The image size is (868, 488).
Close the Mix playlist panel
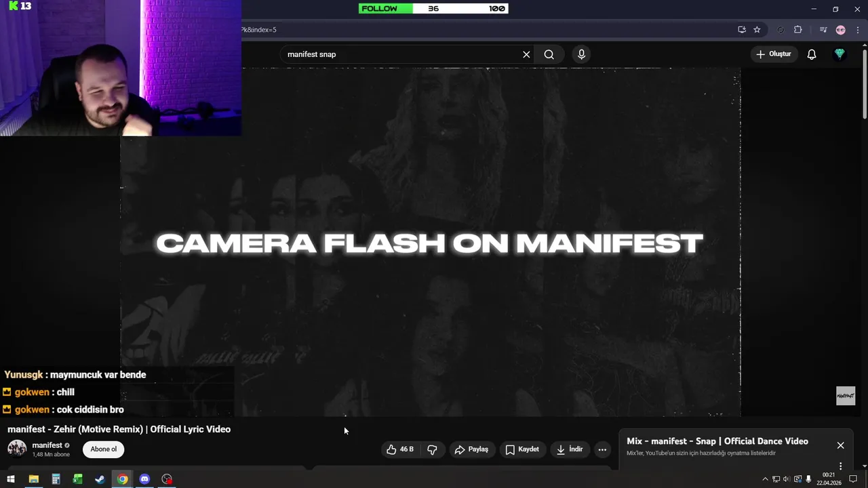tap(840, 445)
